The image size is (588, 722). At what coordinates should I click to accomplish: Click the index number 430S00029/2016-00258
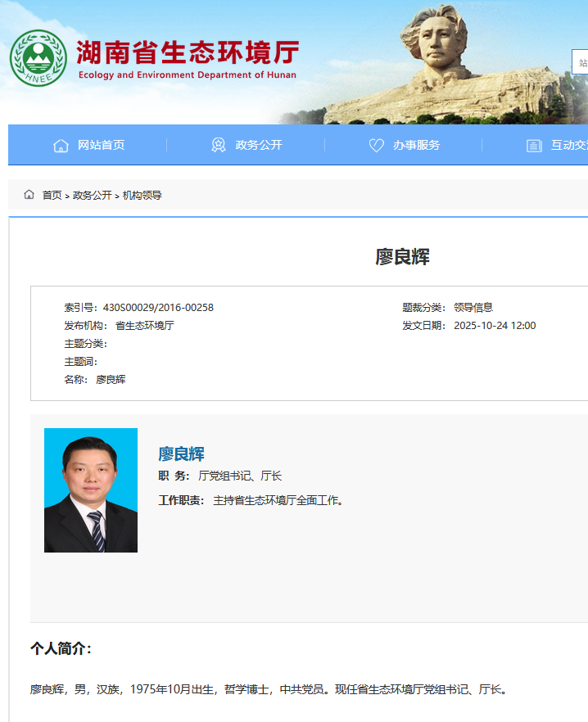coord(158,308)
